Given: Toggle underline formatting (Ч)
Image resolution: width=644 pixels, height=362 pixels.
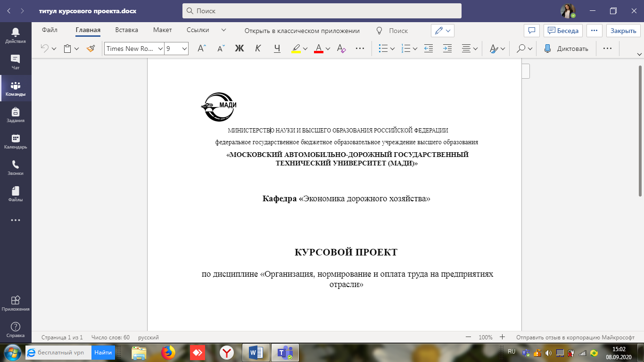Looking at the screenshot, I should point(277,49).
